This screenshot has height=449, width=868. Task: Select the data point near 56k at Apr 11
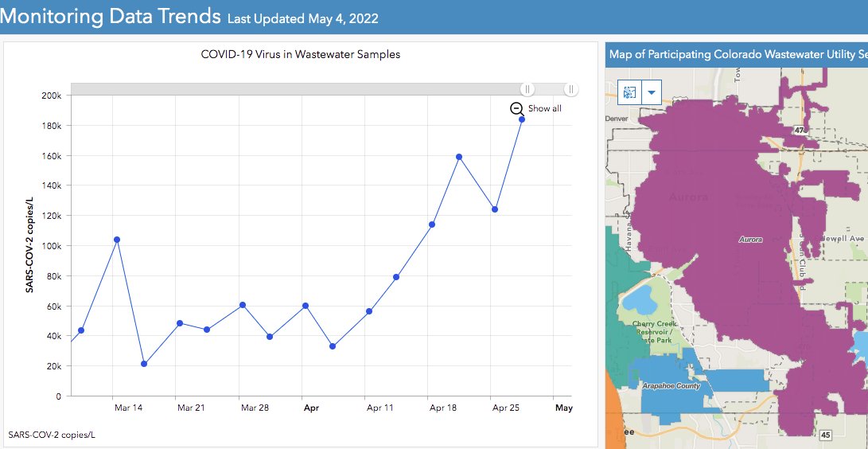point(369,311)
